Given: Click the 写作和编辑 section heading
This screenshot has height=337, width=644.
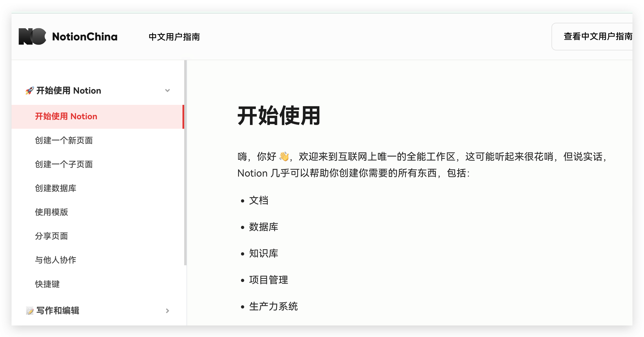Looking at the screenshot, I should [x=58, y=311].
